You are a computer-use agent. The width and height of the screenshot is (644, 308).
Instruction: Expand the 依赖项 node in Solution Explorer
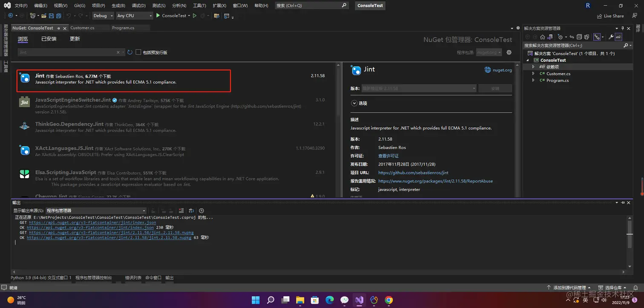[533, 67]
